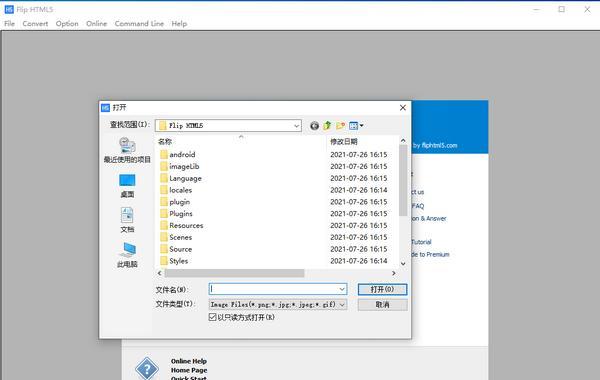600x380 pixels.
Task: Open the Premium upgrade link in main window
Action: tap(430, 254)
